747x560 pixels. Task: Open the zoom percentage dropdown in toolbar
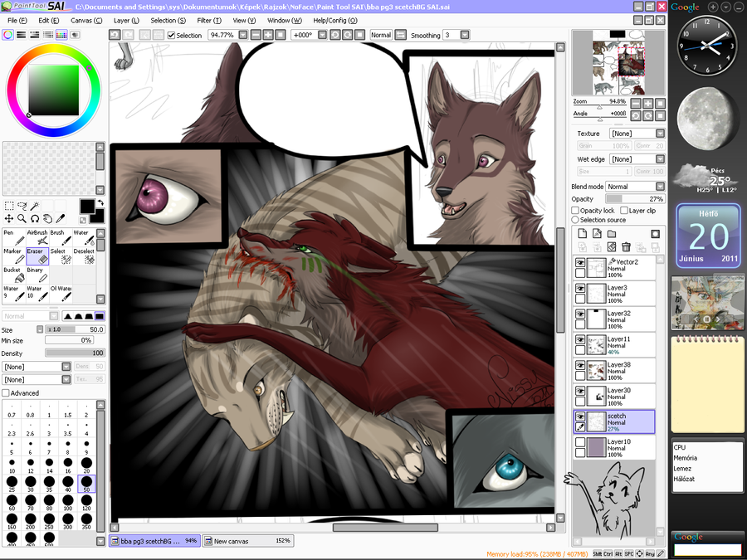[x=243, y=35]
